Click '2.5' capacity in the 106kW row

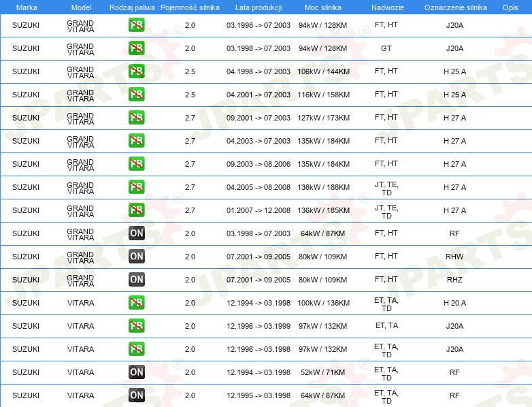pyautogui.click(x=190, y=71)
